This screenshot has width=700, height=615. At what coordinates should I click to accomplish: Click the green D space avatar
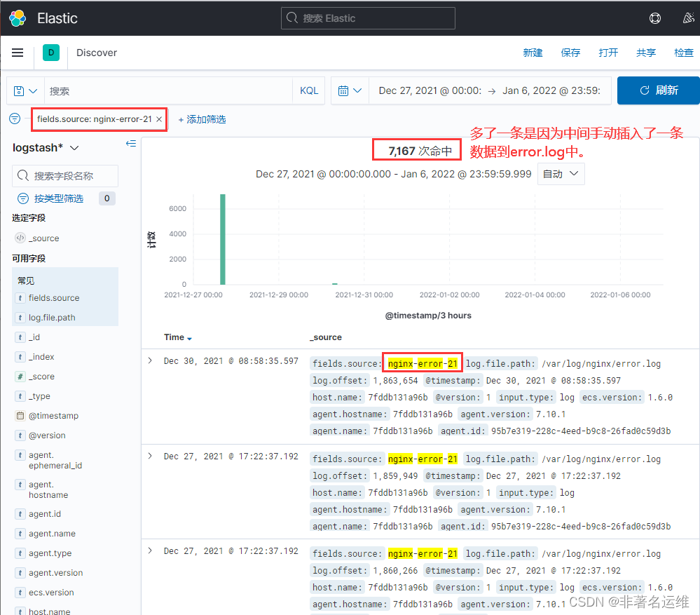51,53
